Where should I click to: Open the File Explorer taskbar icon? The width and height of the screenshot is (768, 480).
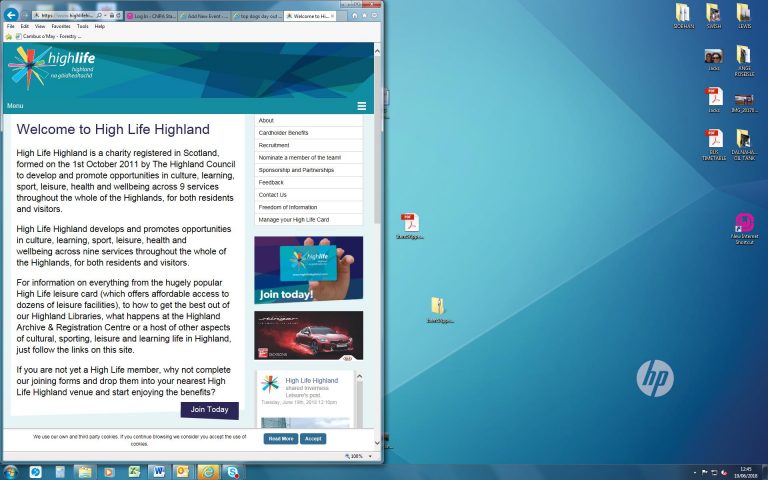(85, 472)
